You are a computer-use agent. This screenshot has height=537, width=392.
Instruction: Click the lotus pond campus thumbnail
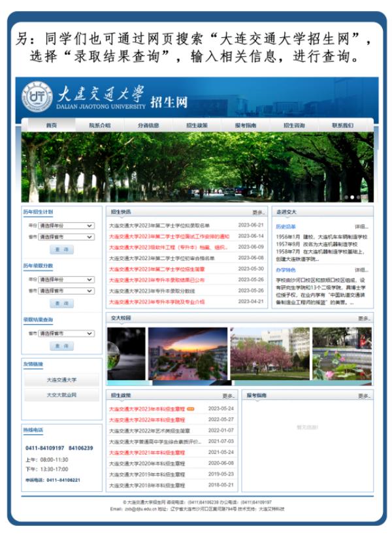[x=342, y=354]
